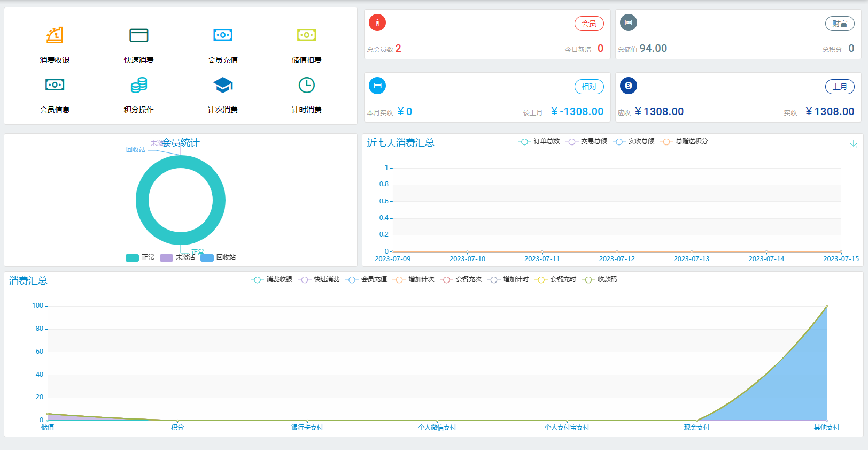Click the 今日新增 value 0
The width and height of the screenshot is (868, 450).
(600, 49)
